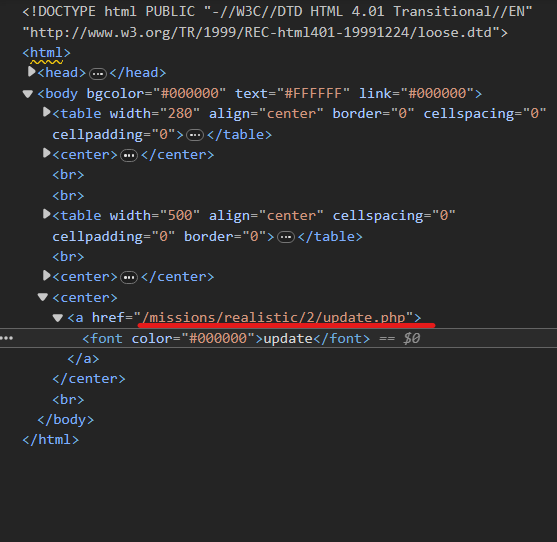Select the br tag after table 500

68,257
